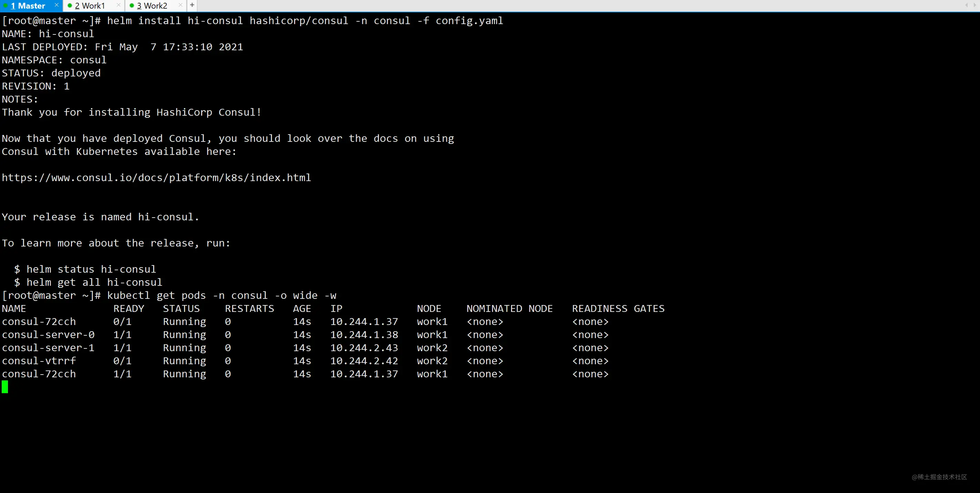Close the Master tab with its X
The height and width of the screenshot is (493, 980).
57,5
